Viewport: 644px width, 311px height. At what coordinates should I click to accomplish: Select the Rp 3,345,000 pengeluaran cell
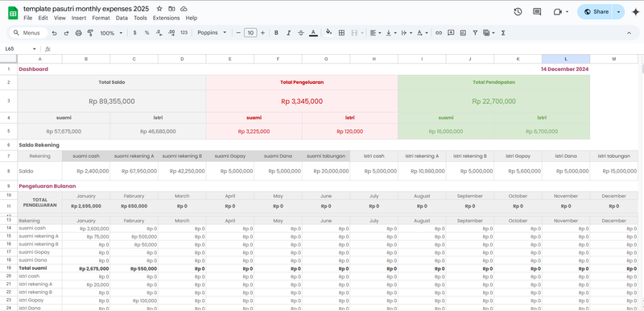pos(302,101)
